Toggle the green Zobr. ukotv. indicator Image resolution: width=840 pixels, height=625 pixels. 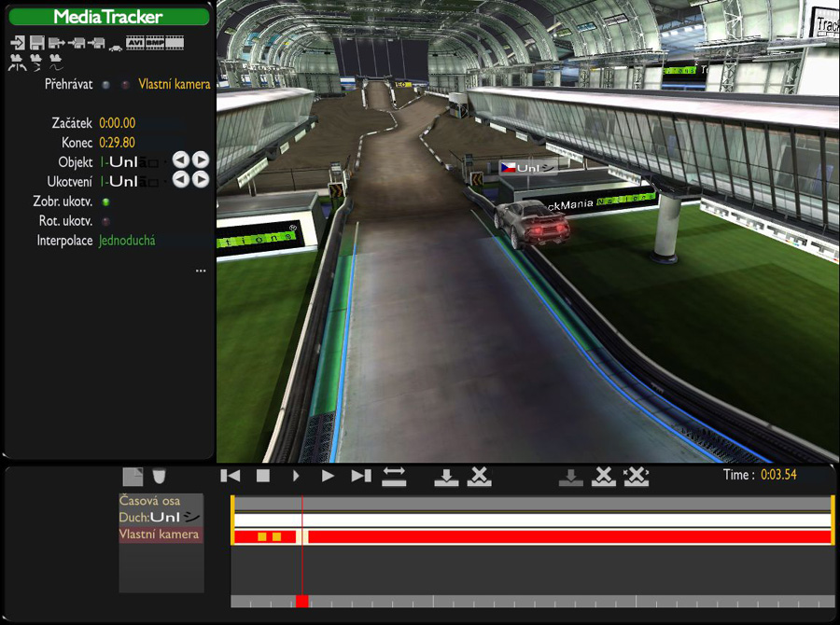pyautogui.click(x=106, y=201)
